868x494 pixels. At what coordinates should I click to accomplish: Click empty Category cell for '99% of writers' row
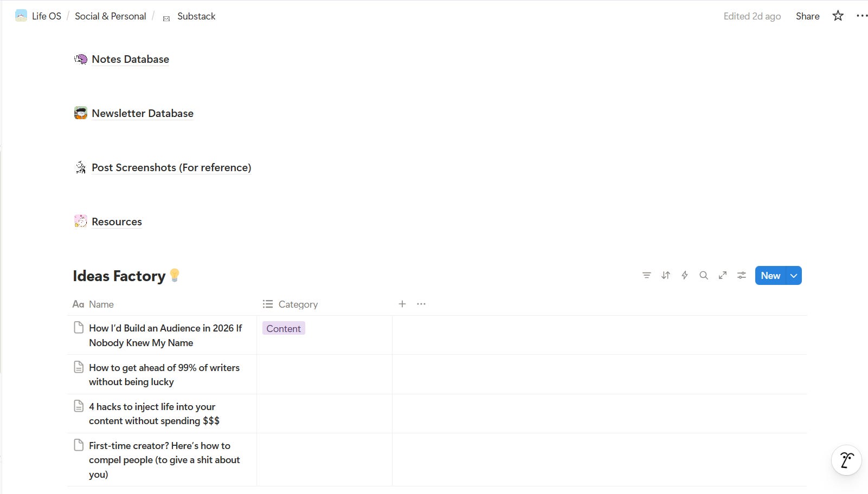pyautogui.click(x=324, y=374)
